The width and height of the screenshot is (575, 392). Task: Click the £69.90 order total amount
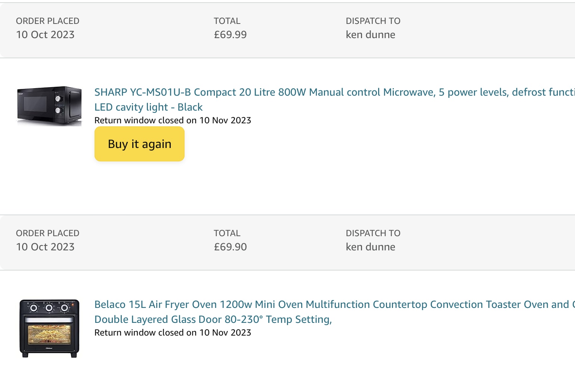pyautogui.click(x=230, y=247)
